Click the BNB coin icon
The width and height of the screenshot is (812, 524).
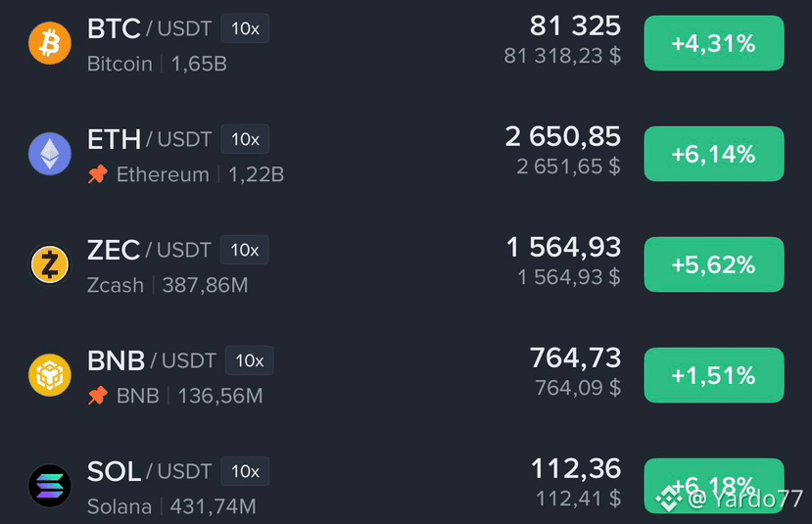tap(50, 375)
